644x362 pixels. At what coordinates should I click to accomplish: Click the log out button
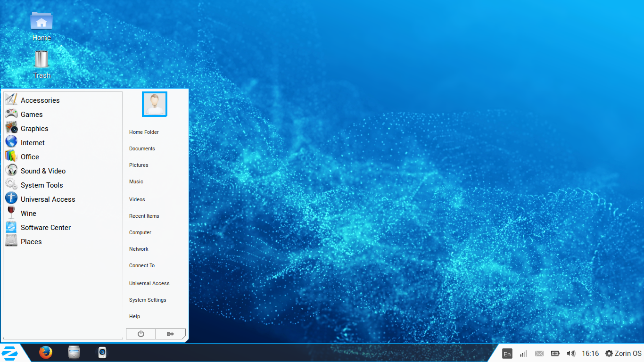click(171, 334)
